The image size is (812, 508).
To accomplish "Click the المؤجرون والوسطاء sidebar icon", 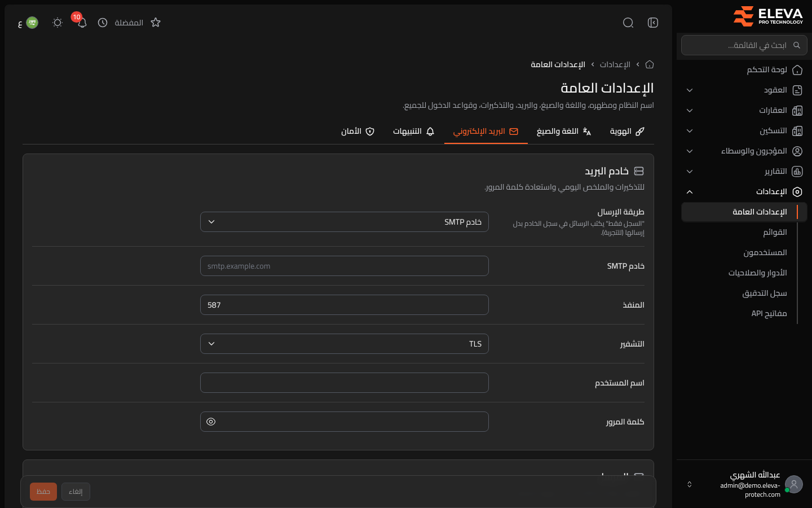I will (x=797, y=151).
